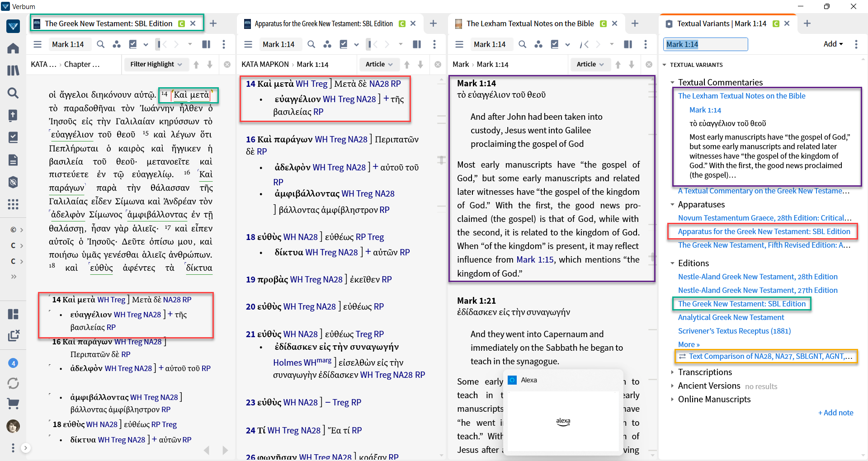
Task: Search inside the SBL Edition panel
Action: point(100,44)
